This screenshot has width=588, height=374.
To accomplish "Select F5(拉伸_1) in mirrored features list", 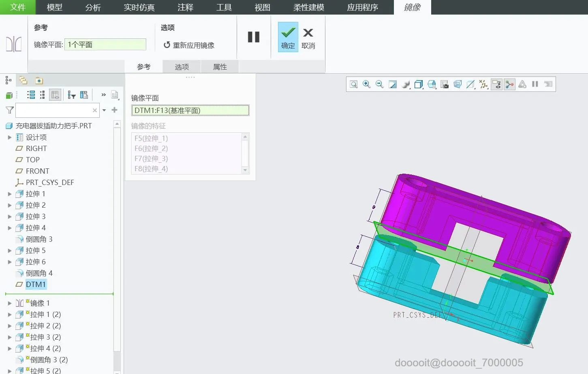I will 151,138.
